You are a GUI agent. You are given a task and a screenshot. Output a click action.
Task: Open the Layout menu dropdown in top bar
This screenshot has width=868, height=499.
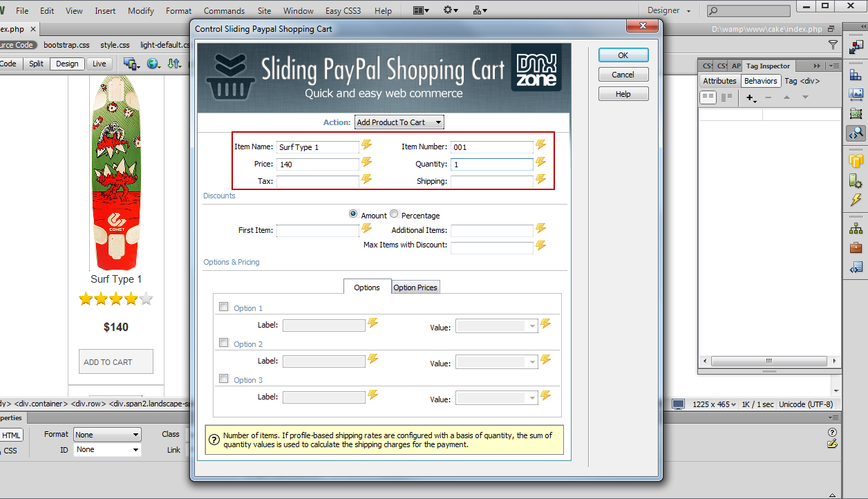click(420, 10)
